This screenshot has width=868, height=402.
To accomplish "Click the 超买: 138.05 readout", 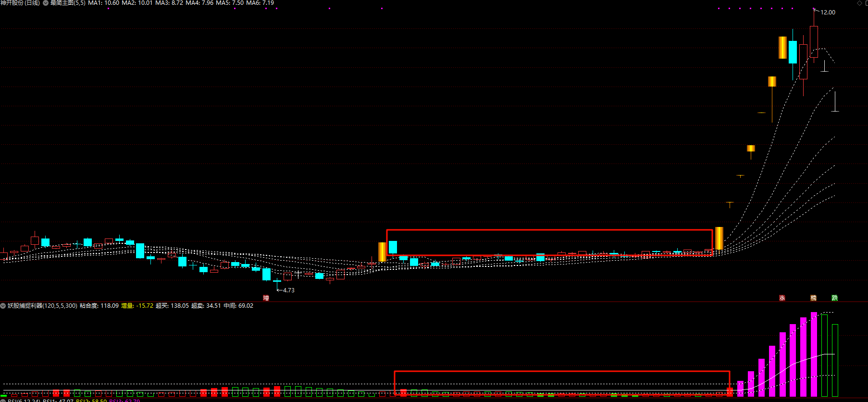I will point(172,306).
